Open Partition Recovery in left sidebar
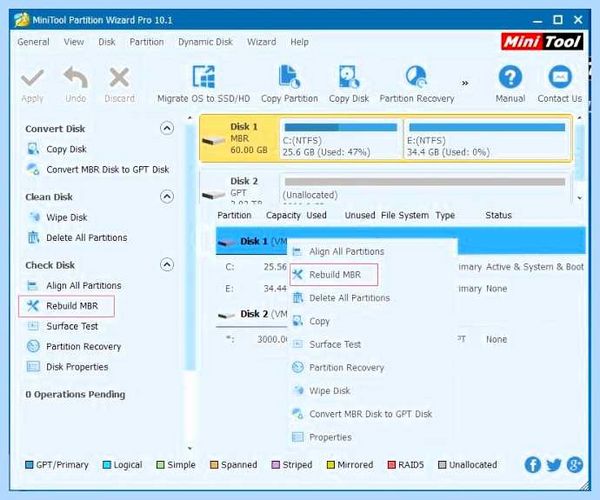This screenshot has height=500, width=600. (x=74, y=346)
